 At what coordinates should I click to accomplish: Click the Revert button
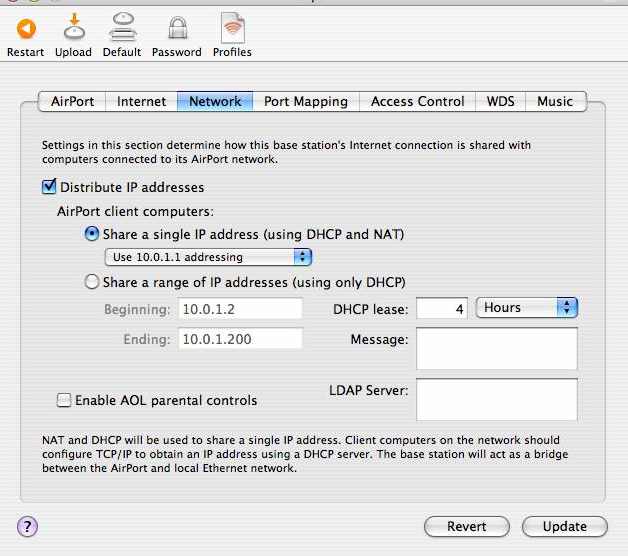coord(467,526)
